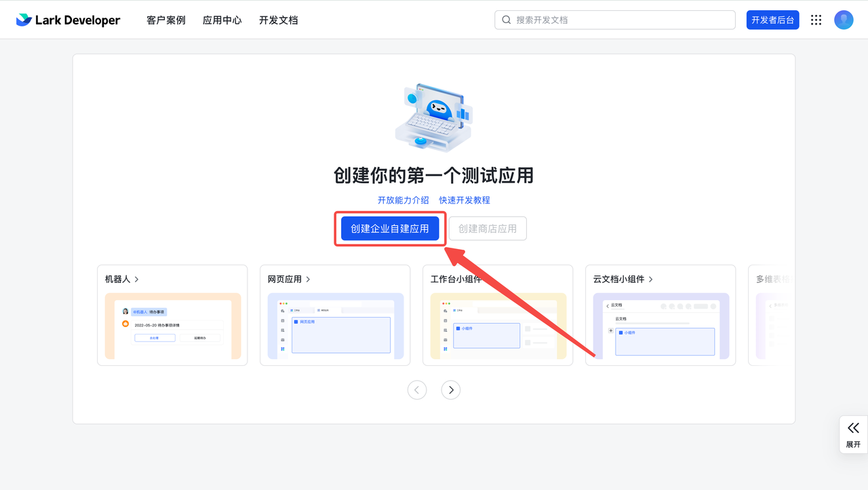Click the robot laptop illustration

click(x=434, y=117)
